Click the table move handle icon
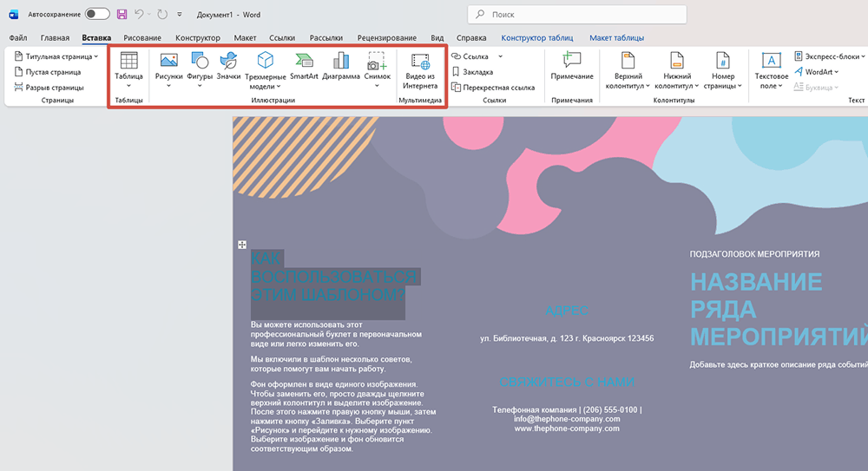 coord(242,245)
